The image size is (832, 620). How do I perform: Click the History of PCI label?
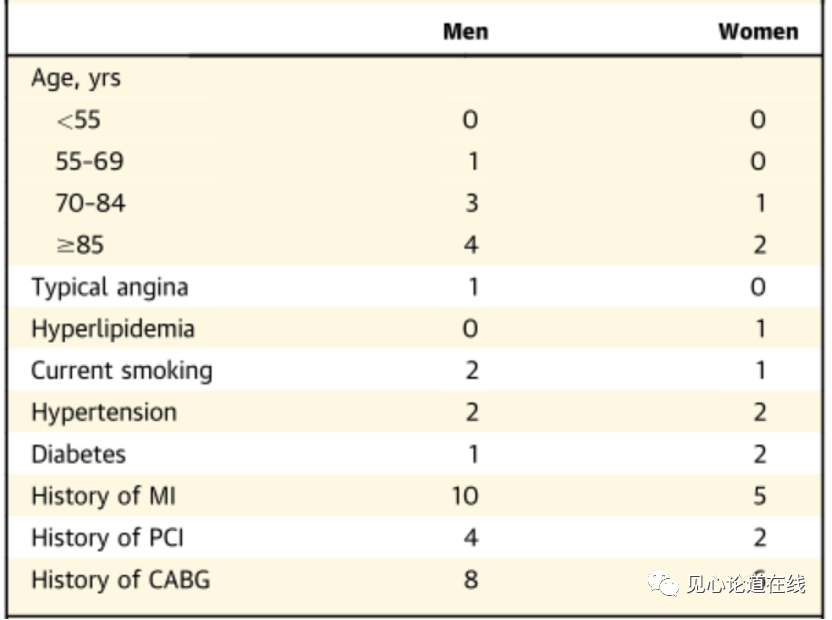[x=107, y=538]
